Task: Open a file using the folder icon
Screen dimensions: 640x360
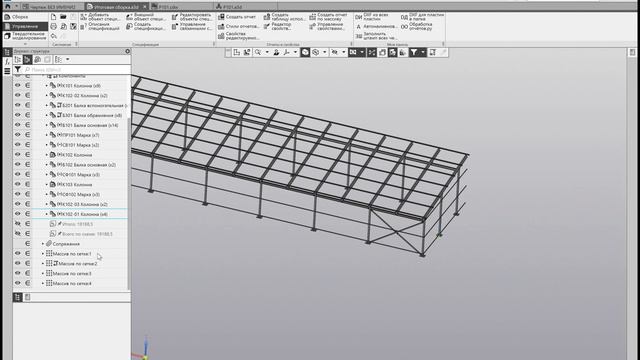Action: (63, 17)
